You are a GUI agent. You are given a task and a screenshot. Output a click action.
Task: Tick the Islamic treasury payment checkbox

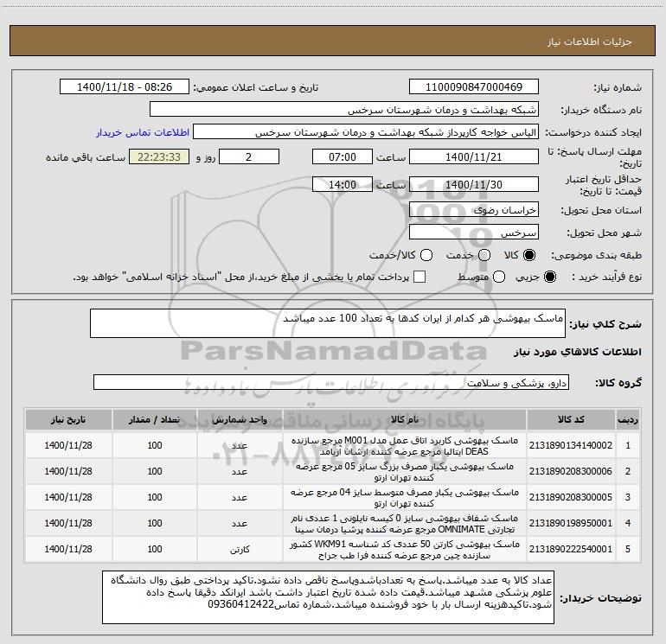click(x=419, y=277)
